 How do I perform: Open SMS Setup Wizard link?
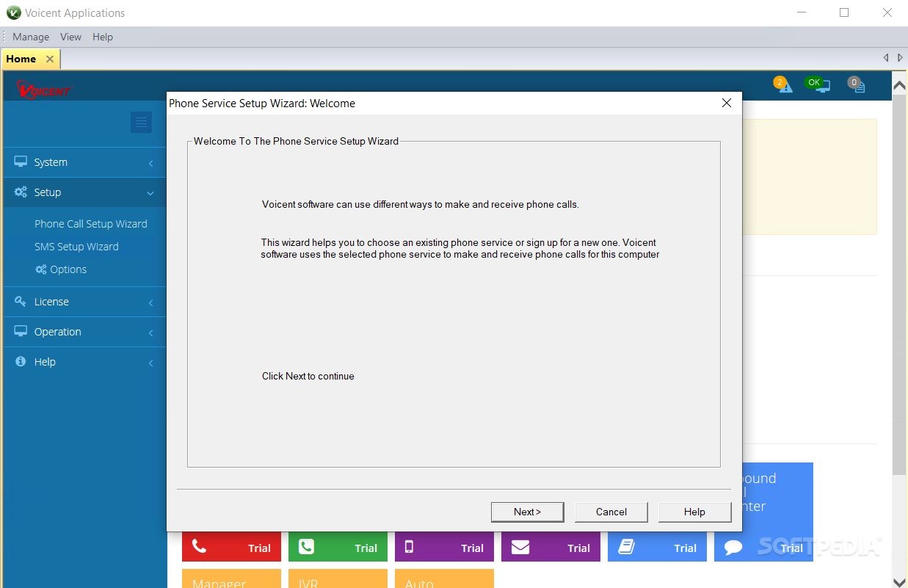click(76, 247)
